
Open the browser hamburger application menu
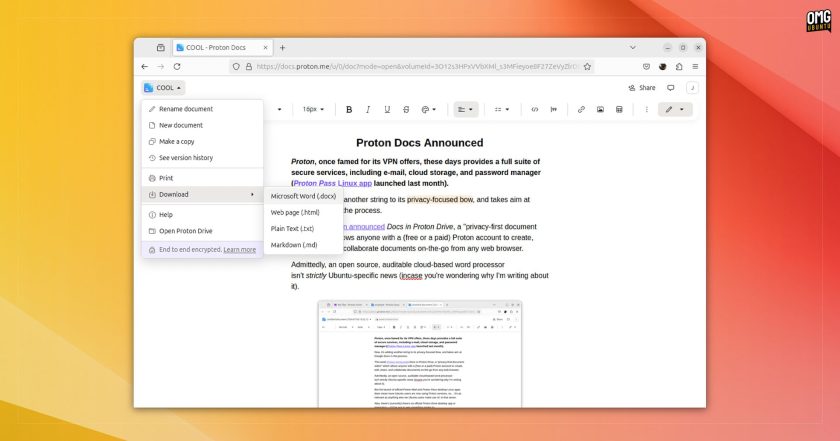click(695, 66)
